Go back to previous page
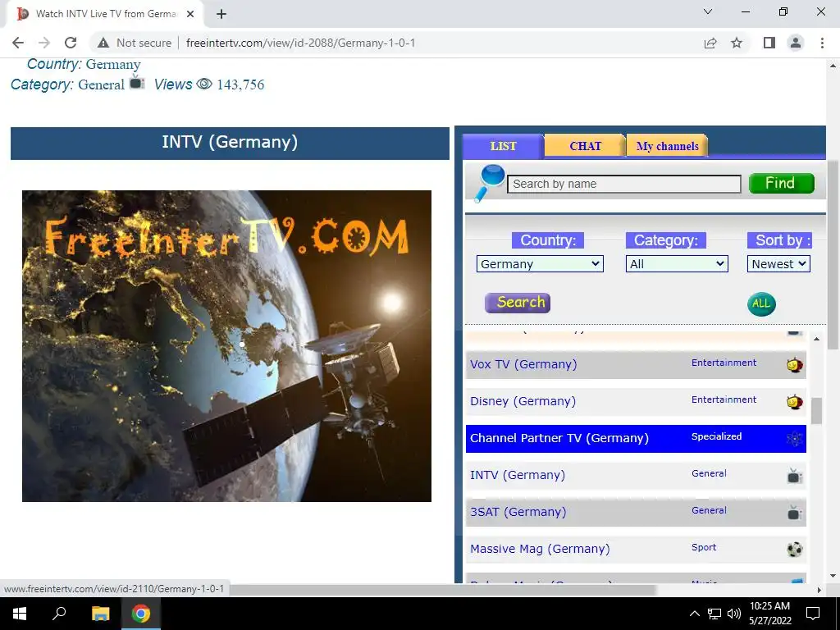This screenshot has width=840, height=630. pos(18,43)
